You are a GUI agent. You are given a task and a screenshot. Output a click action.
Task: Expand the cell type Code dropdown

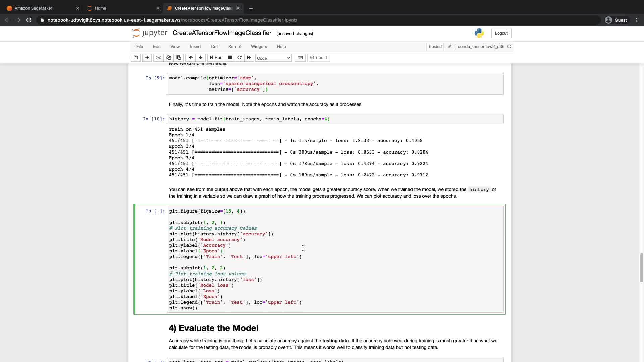pos(273,58)
